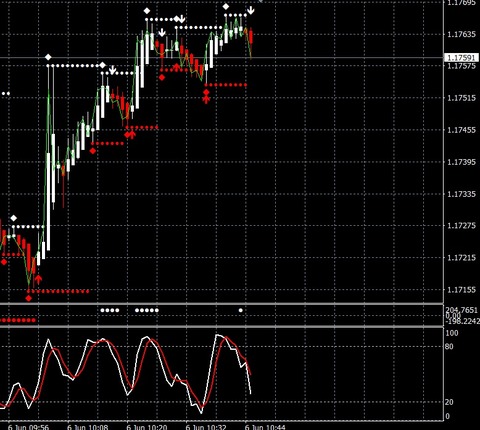Click the 1.17455 price axis label
Image resolution: width=480 pixels, height=430 pixels.
point(461,130)
